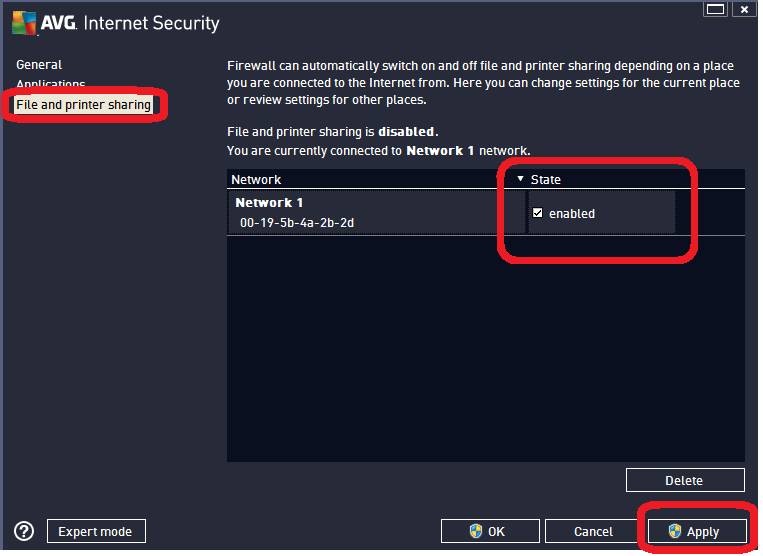Close the AVG firewall settings window
This screenshot has height=556, width=763.
tap(742, 10)
